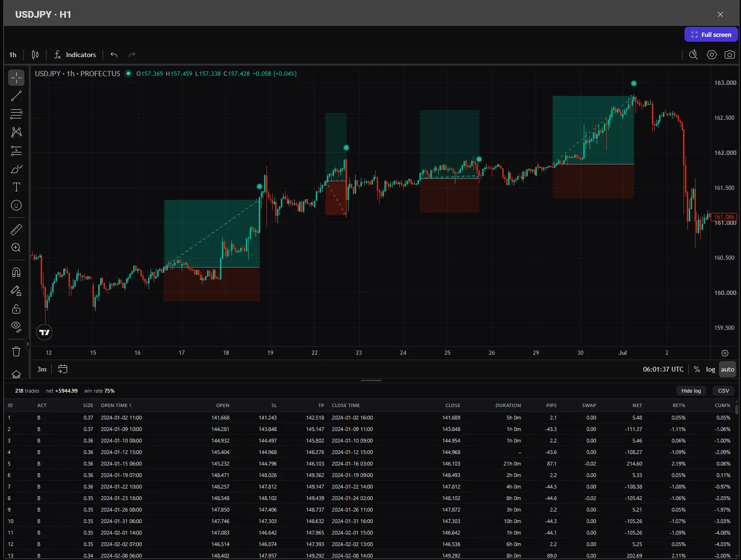Open the candlestick chart style menu
741x560 pixels.
coord(35,55)
